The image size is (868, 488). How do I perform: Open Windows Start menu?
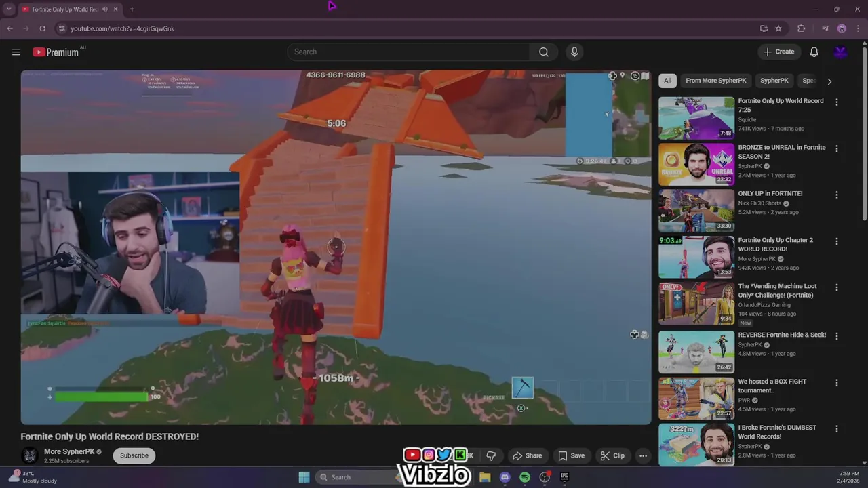point(304,477)
